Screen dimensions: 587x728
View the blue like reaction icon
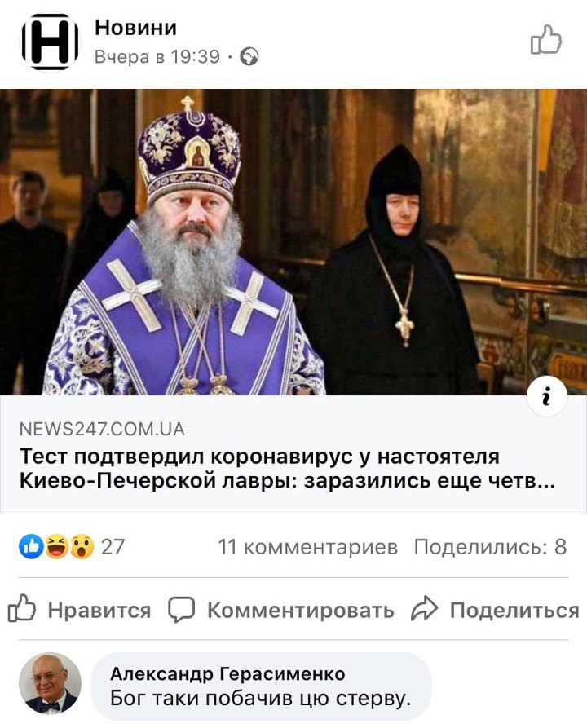tap(32, 546)
